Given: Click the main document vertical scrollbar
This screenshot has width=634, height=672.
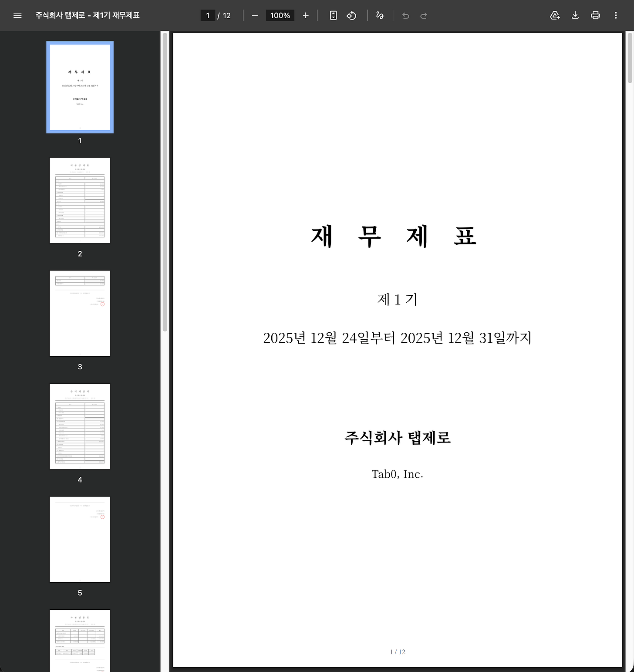Looking at the screenshot, I should coord(630,57).
